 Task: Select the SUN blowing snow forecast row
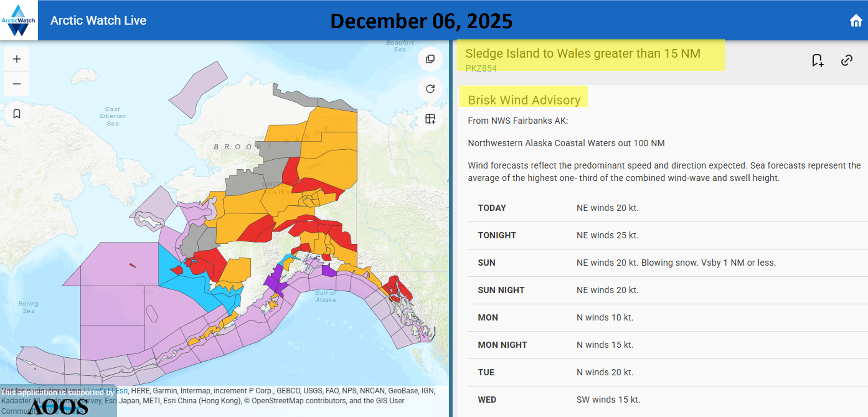click(666, 263)
